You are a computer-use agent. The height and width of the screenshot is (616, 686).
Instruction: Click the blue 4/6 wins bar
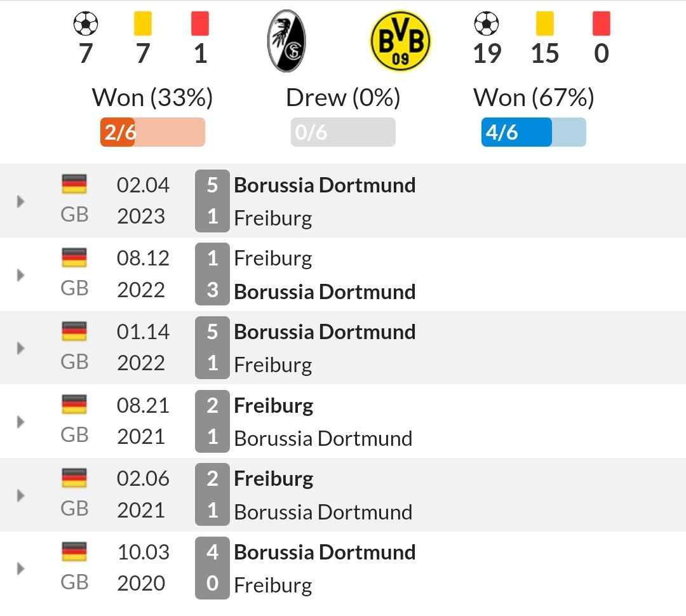(534, 132)
